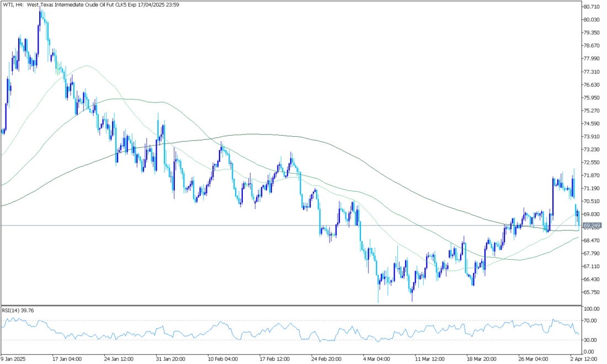Click the 78.670 price axis label
The image size is (607, 364).
(x=592, y=46)
